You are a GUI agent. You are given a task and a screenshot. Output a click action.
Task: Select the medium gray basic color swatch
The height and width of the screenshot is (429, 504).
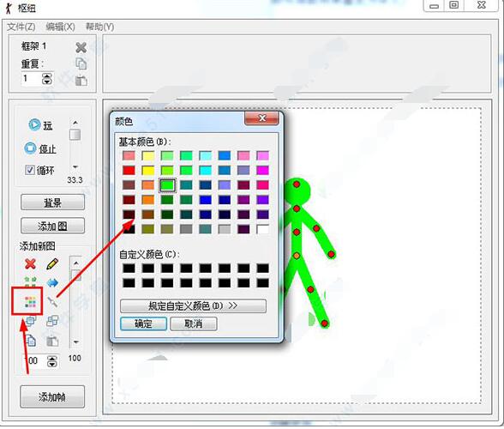186,229
